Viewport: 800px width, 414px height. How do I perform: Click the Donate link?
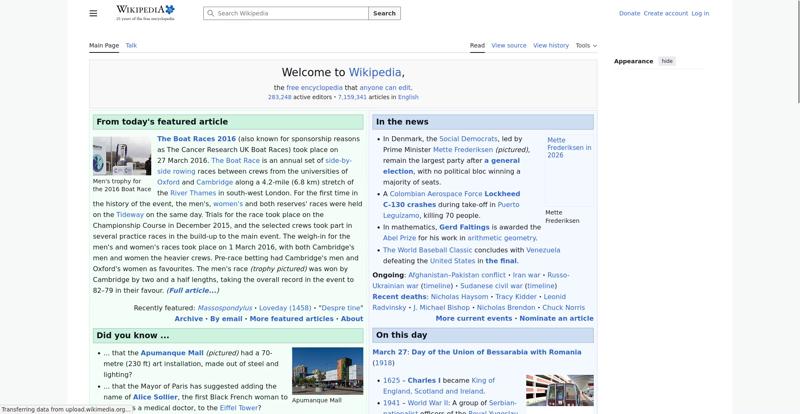[629, 13]
